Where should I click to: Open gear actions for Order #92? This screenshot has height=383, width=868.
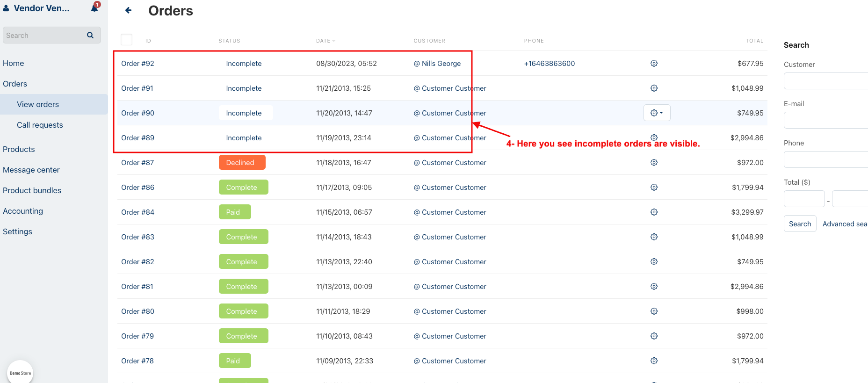coord(654,63)
